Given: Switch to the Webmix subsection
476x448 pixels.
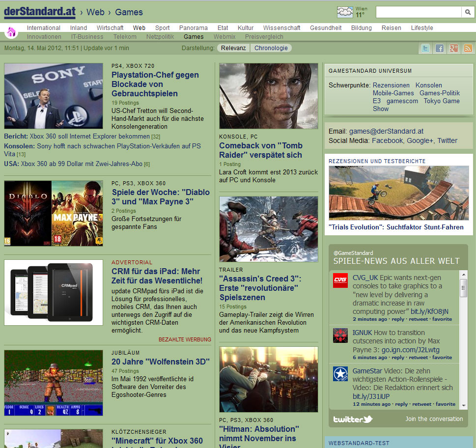Looking at the screenshot, I should tap(224, 37).
